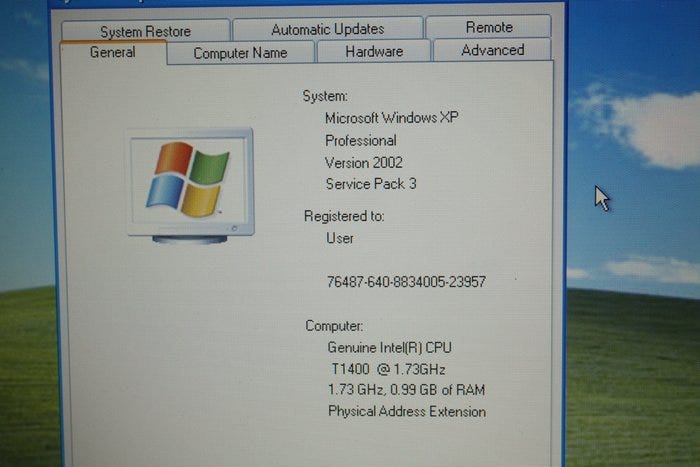Click the General tab
The width and height of the screenshot is (700, 467).
coord(112,52)
